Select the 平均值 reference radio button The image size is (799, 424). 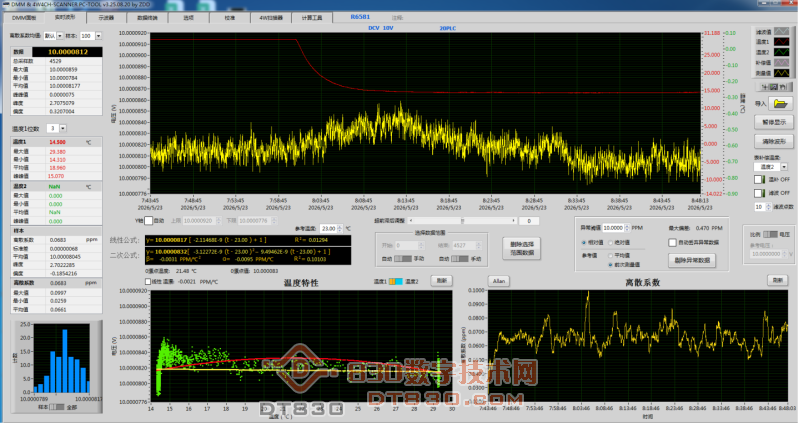[610, 255]
